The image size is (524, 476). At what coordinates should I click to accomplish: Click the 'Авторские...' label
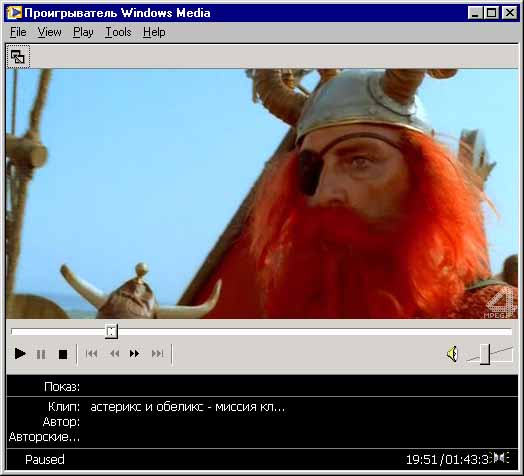pos(44,437)
